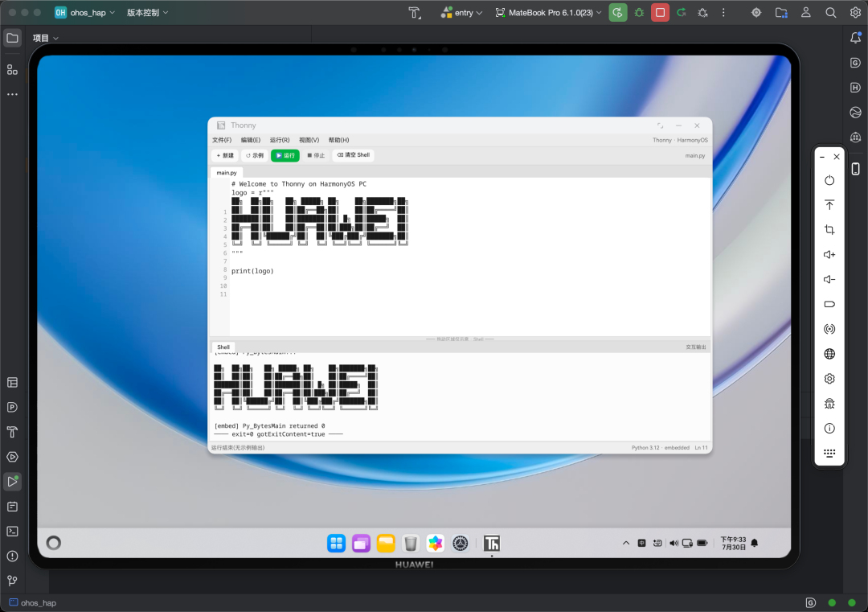The height and width of the screenshot is (612, 868).
Task: Click the attach debugger bug-gear icon
Action: [702, 13]
